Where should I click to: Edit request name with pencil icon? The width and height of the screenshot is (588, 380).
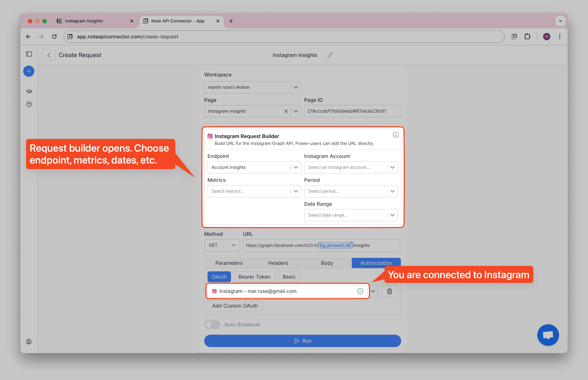(330, 55)
